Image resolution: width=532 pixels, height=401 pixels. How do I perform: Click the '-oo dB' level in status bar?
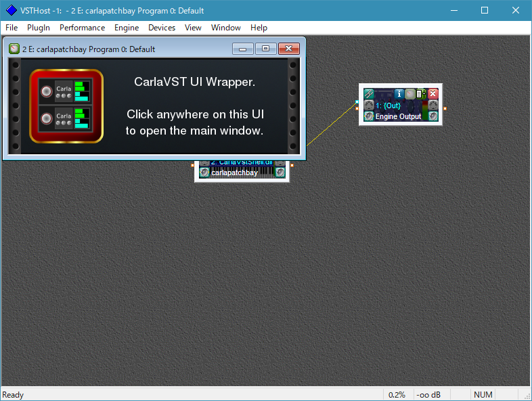point(428,395)
